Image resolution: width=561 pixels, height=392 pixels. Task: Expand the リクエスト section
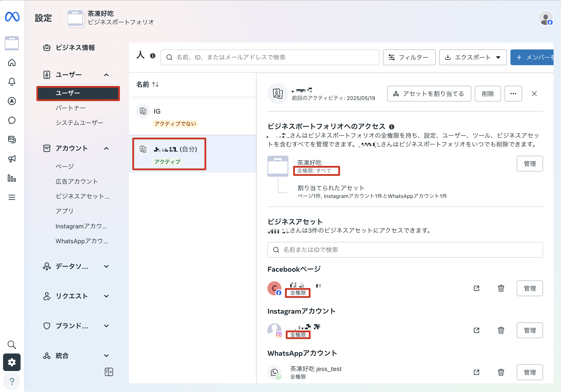coord(106,296)
